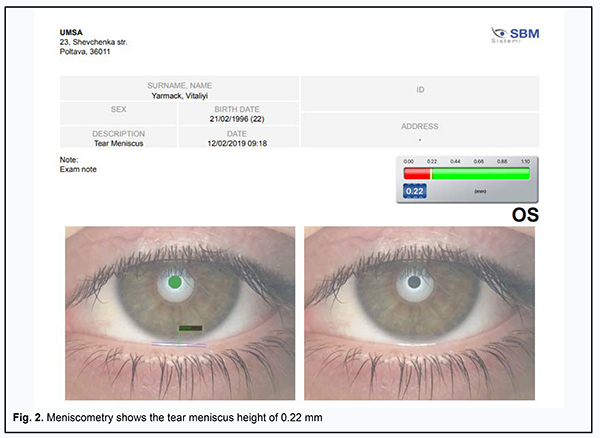Click the red segment of the scale bar

[x=416, y=174]
